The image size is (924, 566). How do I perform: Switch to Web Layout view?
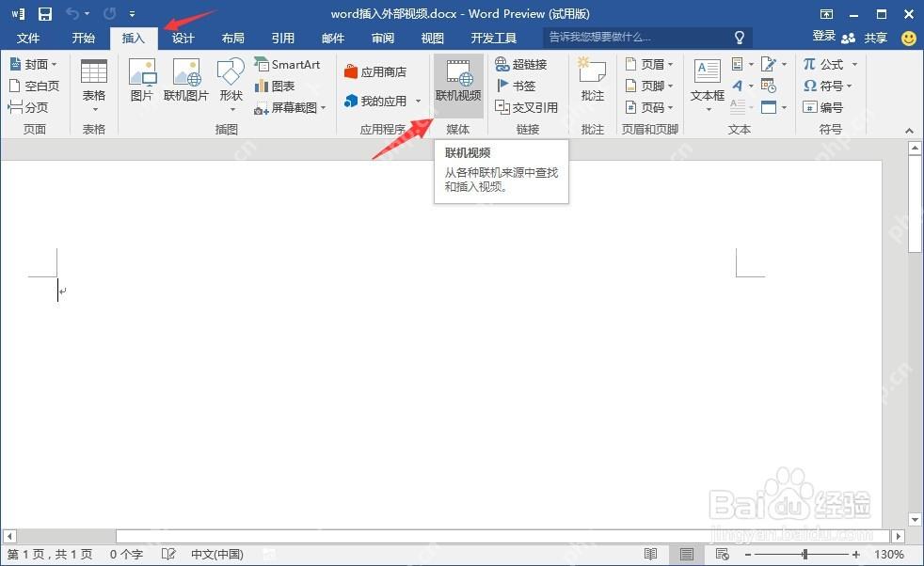tap(722, 554)
